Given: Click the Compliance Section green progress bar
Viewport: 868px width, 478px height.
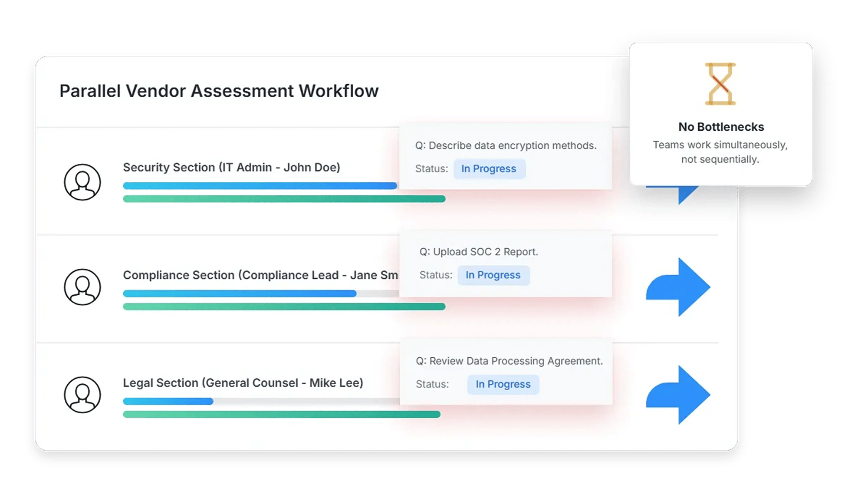Looking at the screenshot, I should coord(284,307).
